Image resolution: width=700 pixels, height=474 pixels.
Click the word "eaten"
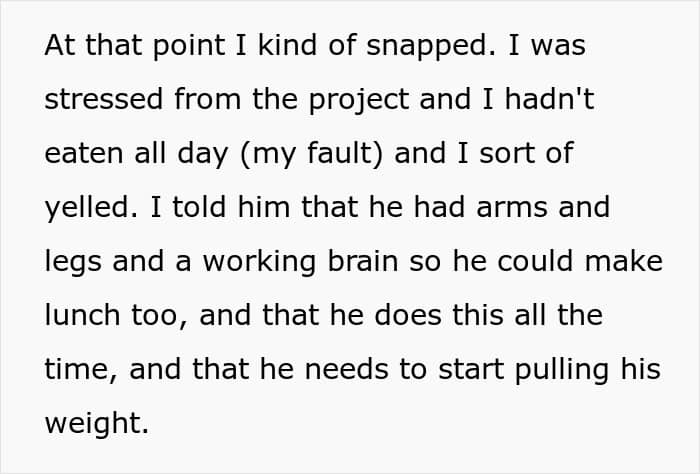pyautogui.click(x=83, y=153)
